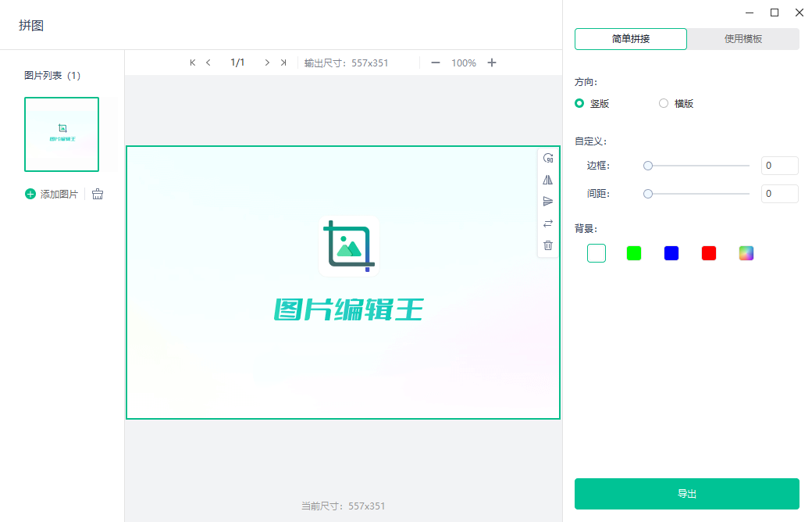Zoom out with the minus icon
Viewport: 812px width, 522px height.
pyautogui.click(x=436, y=63)
